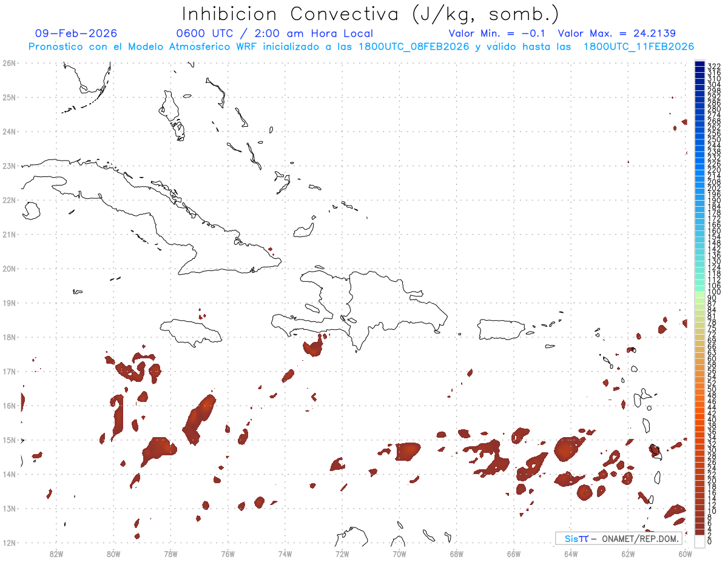Click the "14N" latitude label

9,474
